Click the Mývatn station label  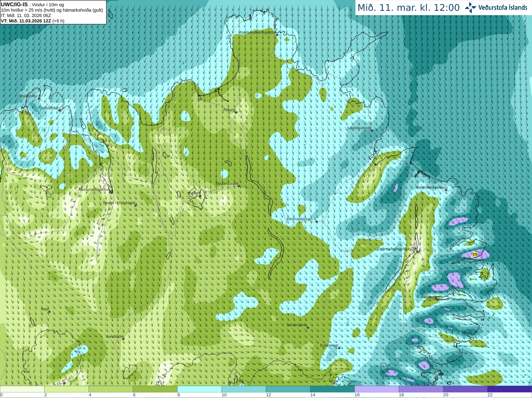click(194, 193)
